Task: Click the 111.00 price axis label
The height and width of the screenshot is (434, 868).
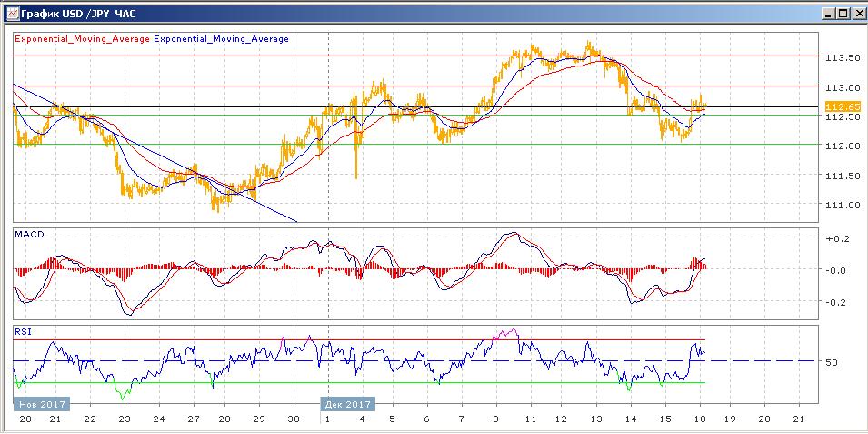Action: click(x=842, y=205)
